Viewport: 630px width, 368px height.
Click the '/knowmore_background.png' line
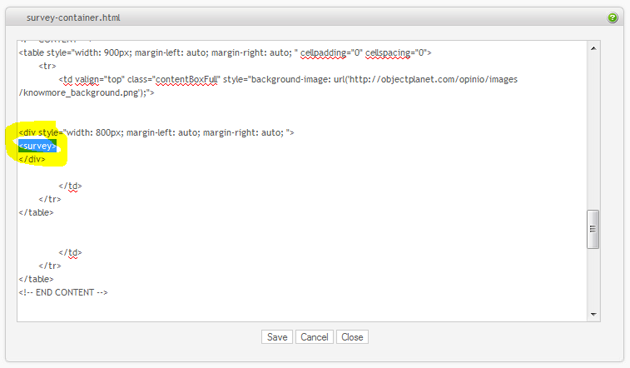click(86, 93)
